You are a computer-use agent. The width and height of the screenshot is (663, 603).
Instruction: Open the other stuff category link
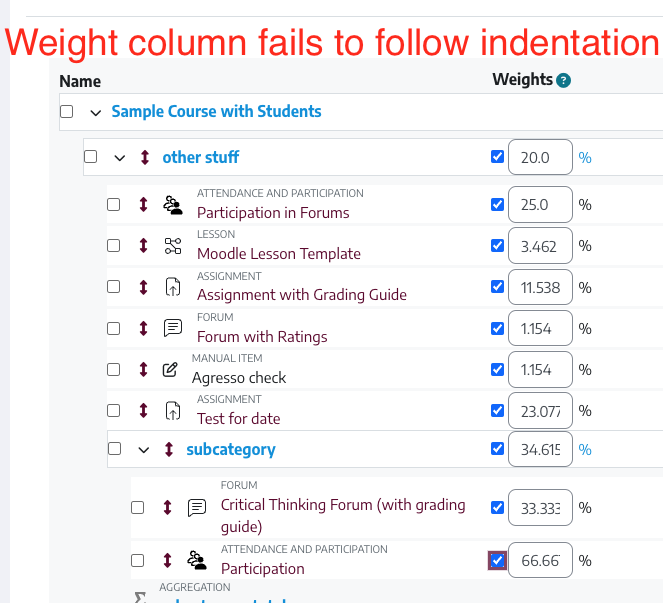point(201,157)
